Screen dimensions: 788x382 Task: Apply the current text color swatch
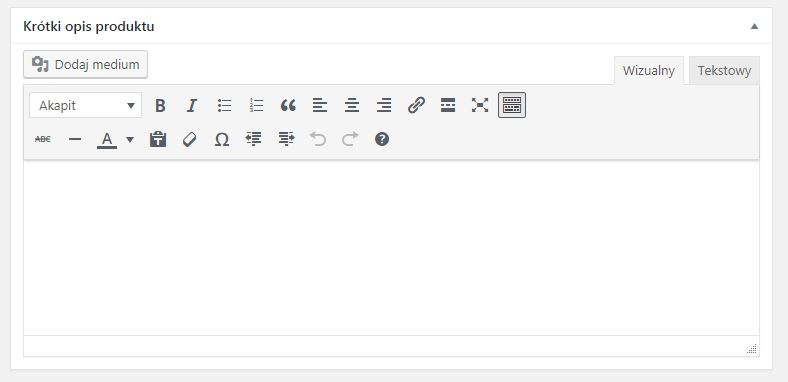point(107,139)
